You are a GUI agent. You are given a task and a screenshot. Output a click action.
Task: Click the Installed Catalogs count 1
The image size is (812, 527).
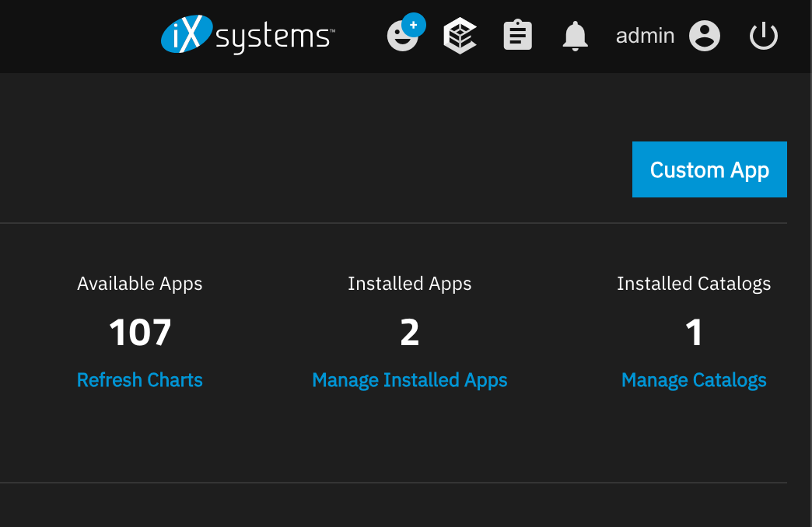tap(694, 332)
